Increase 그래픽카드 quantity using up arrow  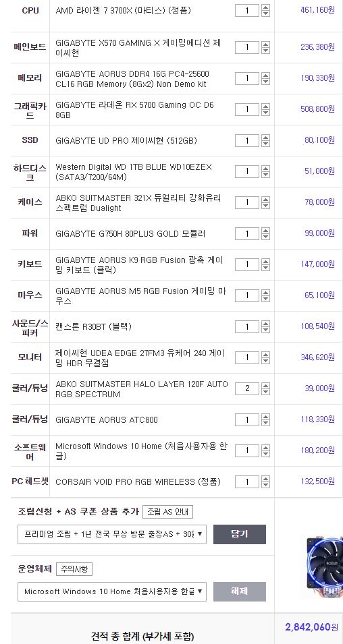pos(265,107)
